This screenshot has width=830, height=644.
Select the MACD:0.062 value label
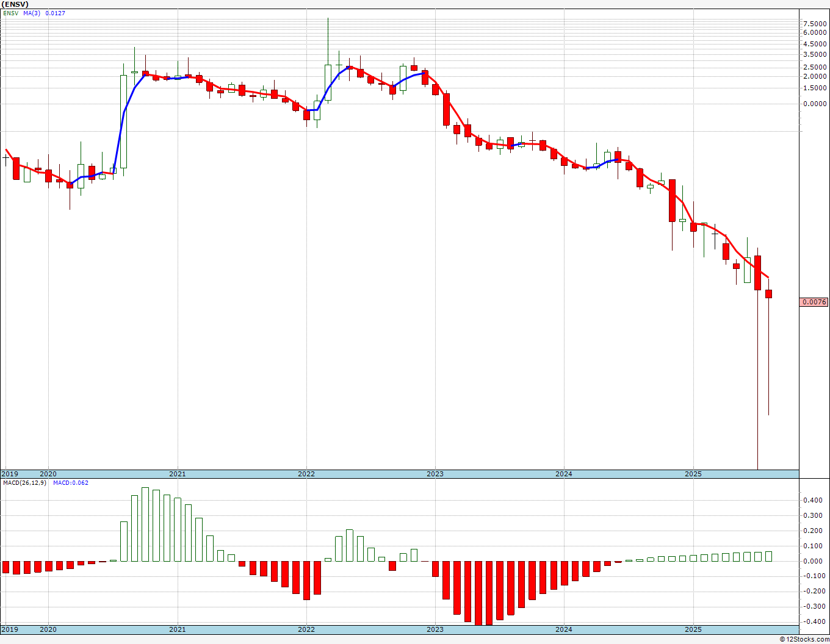click(x=71, y=483)
